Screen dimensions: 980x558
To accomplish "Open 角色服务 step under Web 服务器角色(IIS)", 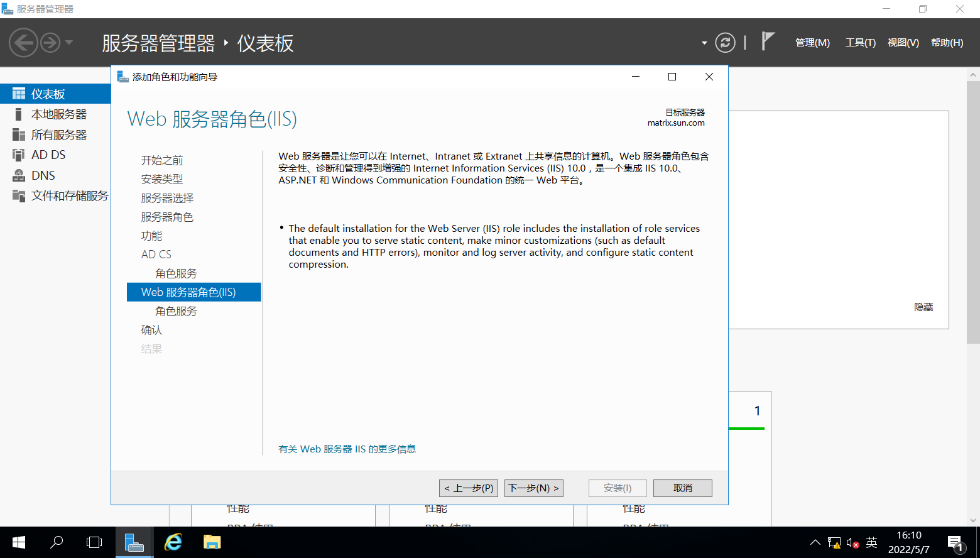I will tap(176, 311).
